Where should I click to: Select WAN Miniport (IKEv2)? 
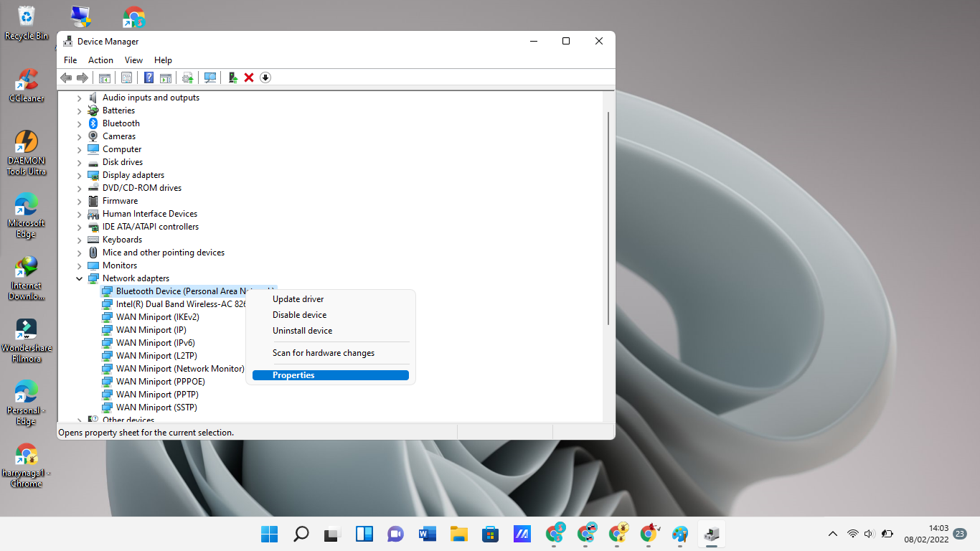pyautogui.click(x=158, y=317)
